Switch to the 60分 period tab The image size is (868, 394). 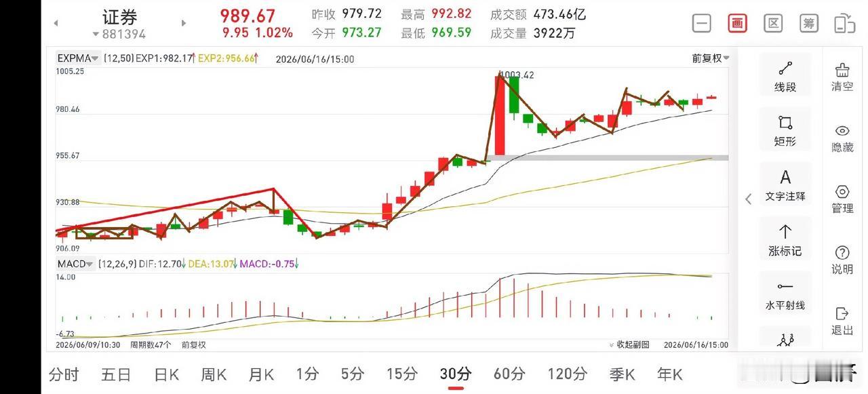(509, 374)
